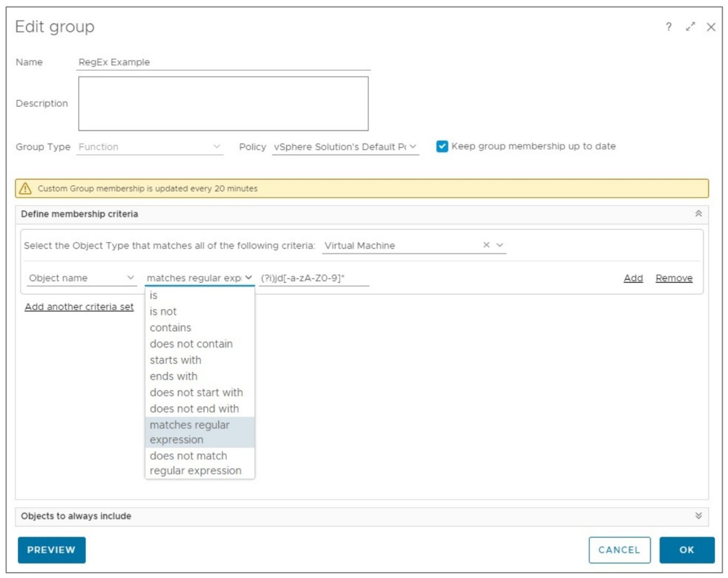Click the Remove criteria link
The image size is (728, 578).
[673, 278]
